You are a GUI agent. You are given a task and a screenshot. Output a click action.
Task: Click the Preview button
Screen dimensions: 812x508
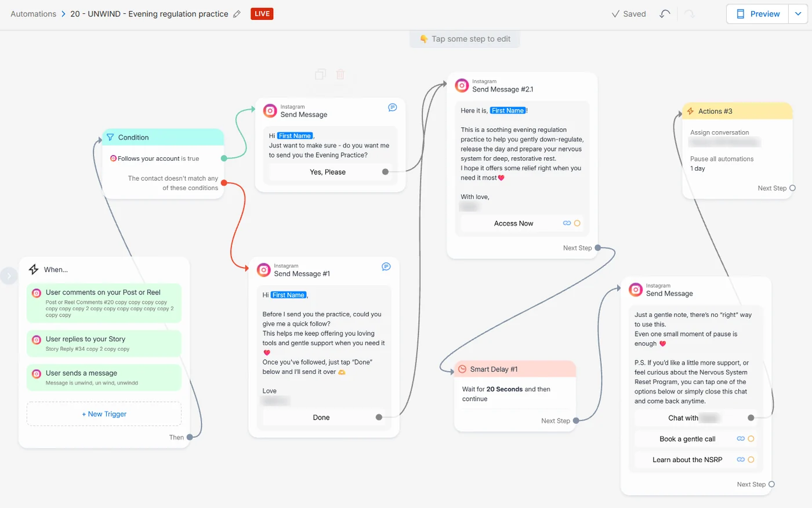tap(757, 14)
